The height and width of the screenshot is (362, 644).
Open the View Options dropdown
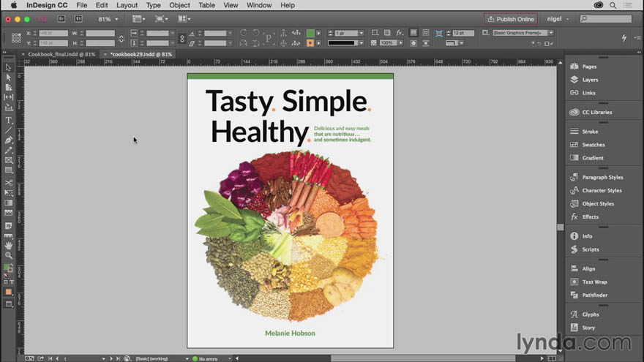139,19
